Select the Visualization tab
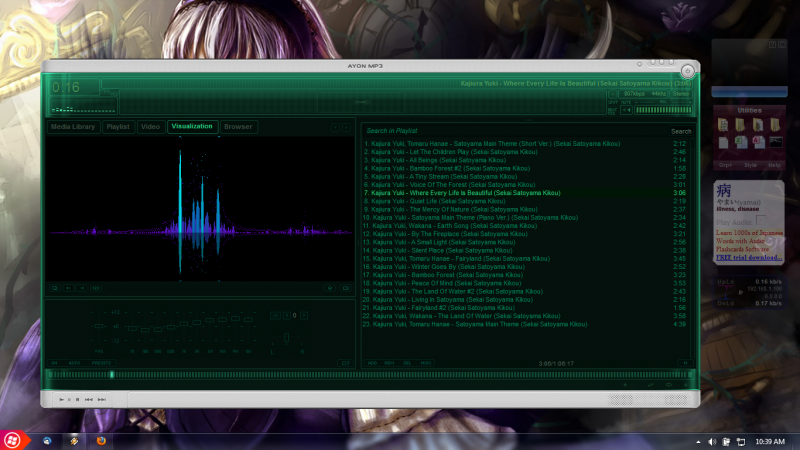800x450 pixels. 192,126
